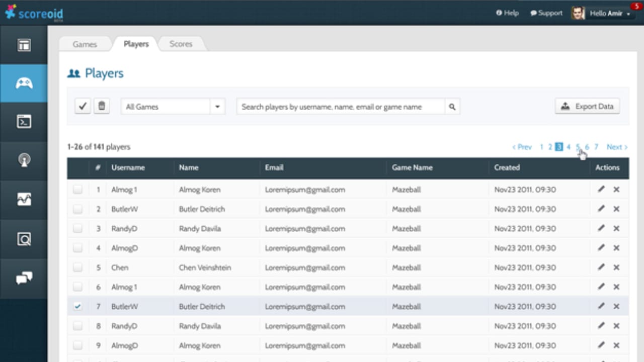Uncheck the checkbox for row 7 ButlerW
The width and height of the screenshot is (644, 362).
click(x=77, y=306)
